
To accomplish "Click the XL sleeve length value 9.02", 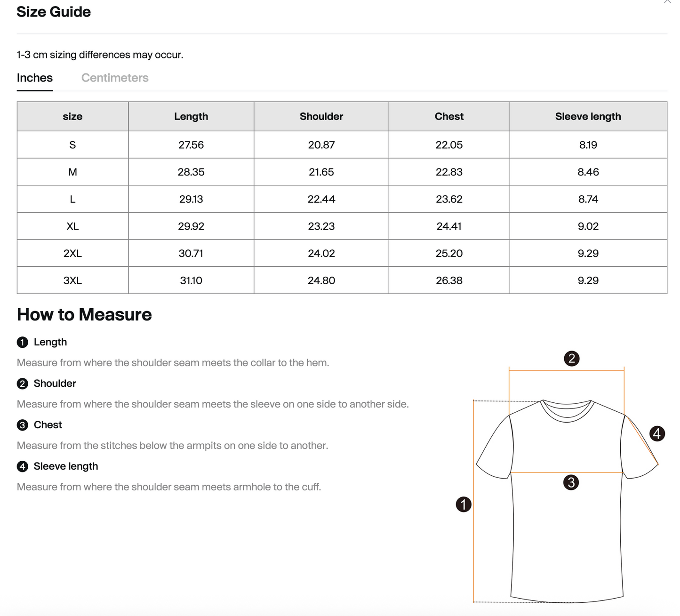I will (588, 226).
